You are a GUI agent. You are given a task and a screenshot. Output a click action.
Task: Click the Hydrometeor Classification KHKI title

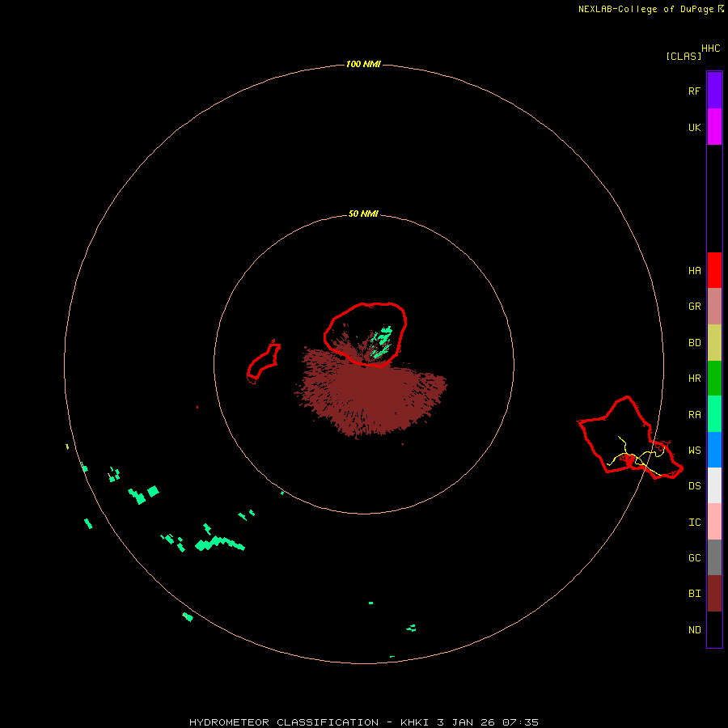363,722
